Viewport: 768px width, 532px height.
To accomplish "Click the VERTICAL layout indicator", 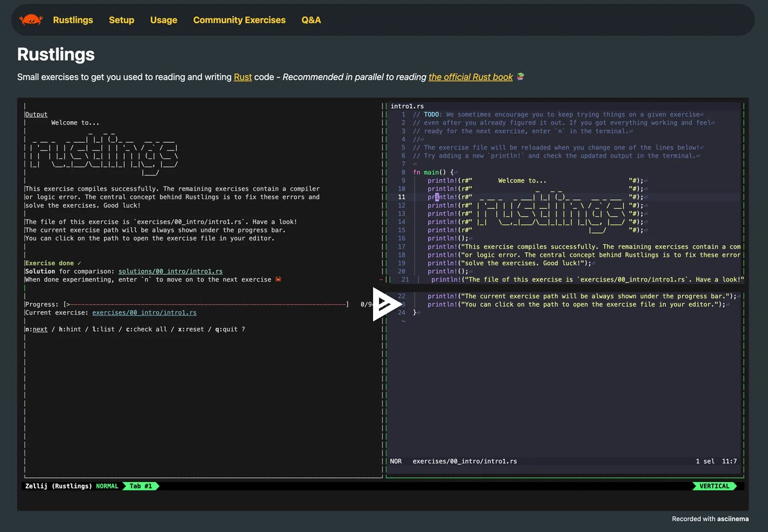I will point(714,486).
